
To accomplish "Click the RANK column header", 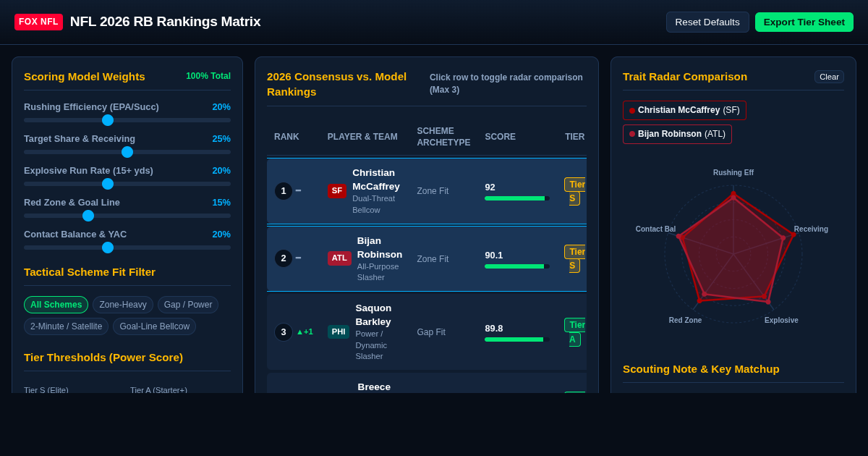I will (x=286, y=137).
